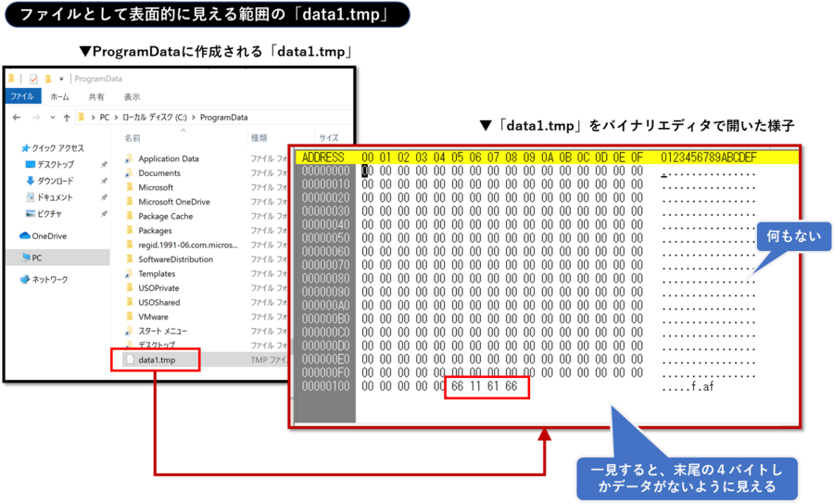This screenshot has width=834, height=504.
Task: Open the ファイル tab in ribbon
Action: [21, 96]
